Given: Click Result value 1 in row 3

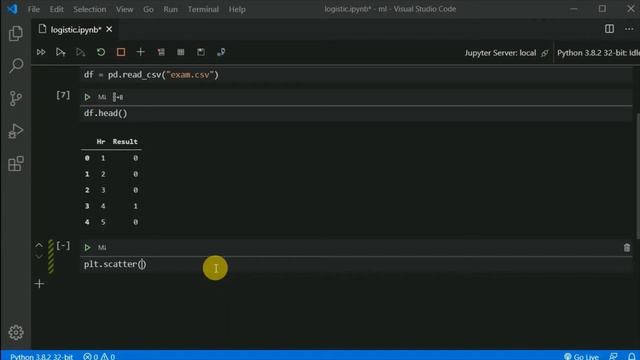Looking at the screenshot, I should (x=136, y=206).
